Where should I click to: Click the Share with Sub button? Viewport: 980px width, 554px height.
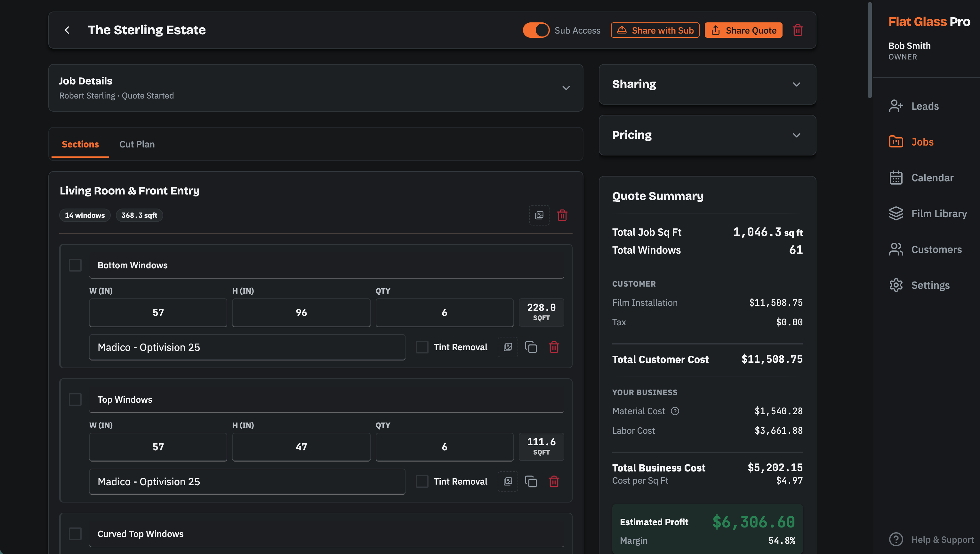(655, 30)
